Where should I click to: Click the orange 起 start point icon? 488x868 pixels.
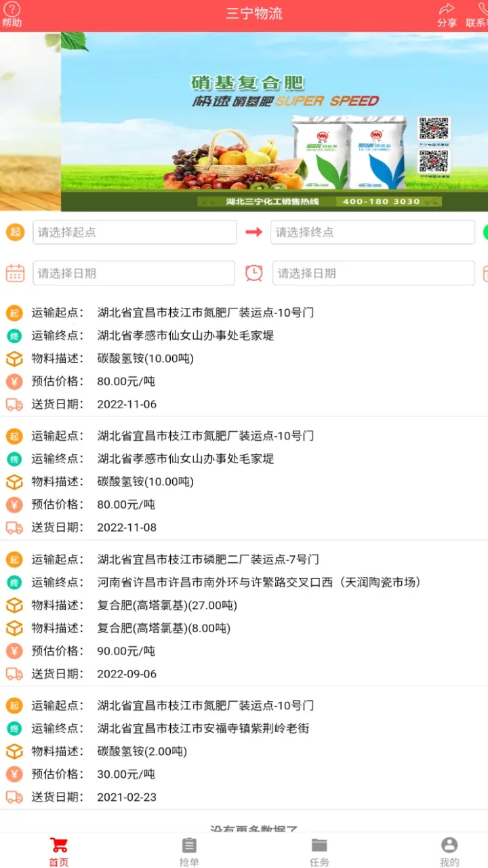pos(15,232)
